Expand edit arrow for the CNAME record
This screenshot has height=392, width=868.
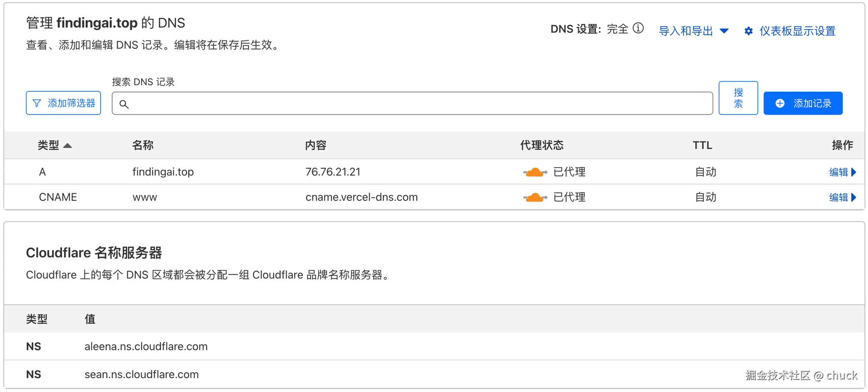pos(854,198)
